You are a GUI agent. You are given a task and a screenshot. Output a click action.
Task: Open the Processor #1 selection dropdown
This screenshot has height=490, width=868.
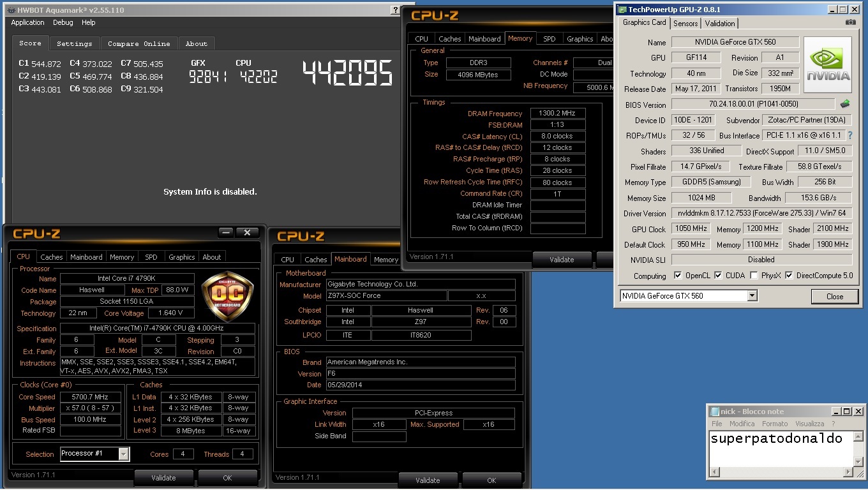(x=124, y=454)
